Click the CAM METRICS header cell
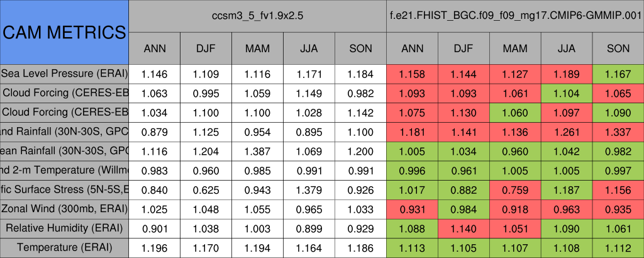Viewport: 644px width, 258px height. point(64,32)
